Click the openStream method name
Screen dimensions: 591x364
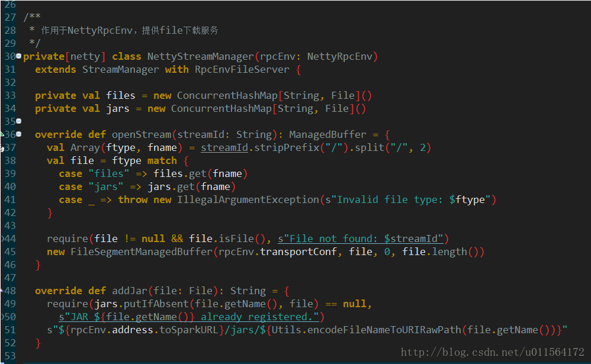pyautogui.click(x=142, y=134)
